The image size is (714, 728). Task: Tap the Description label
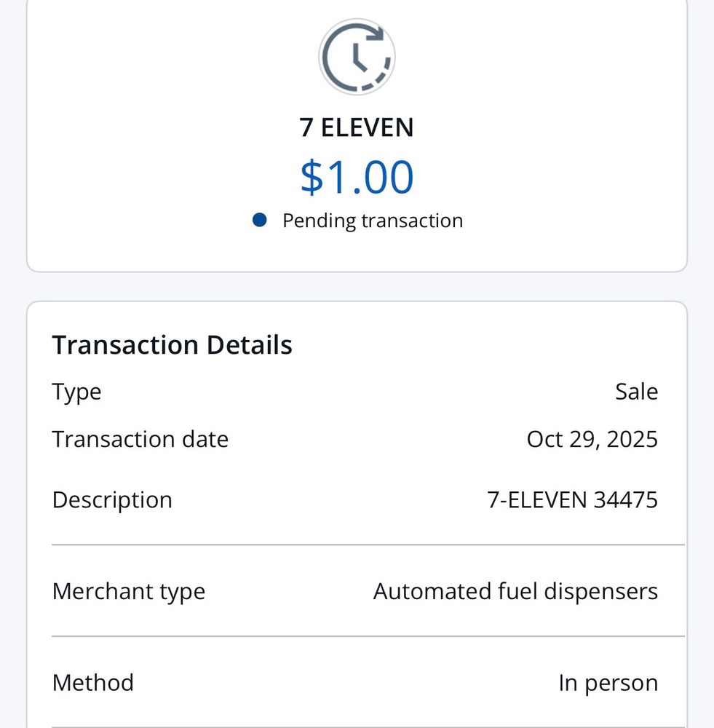click(x=112, y=499)
